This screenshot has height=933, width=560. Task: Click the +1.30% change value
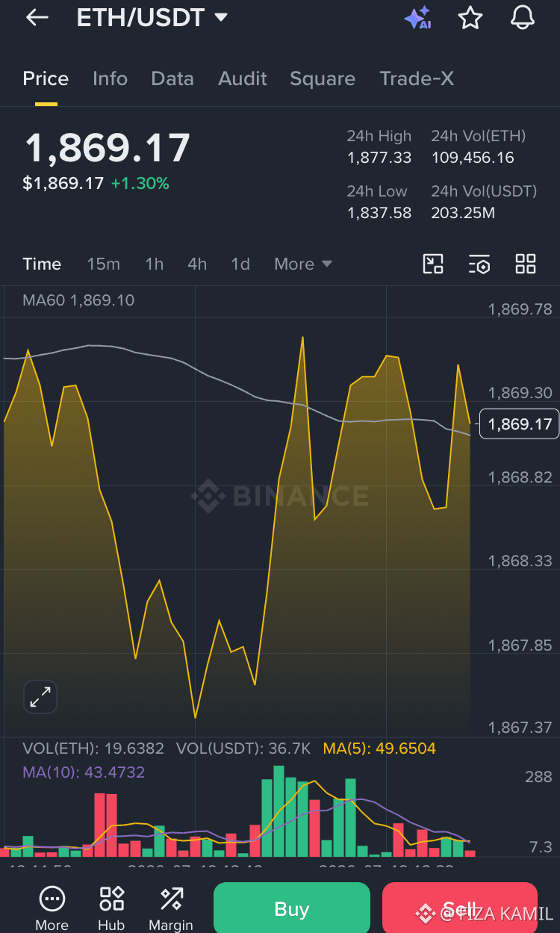click(x=140, y=183)
